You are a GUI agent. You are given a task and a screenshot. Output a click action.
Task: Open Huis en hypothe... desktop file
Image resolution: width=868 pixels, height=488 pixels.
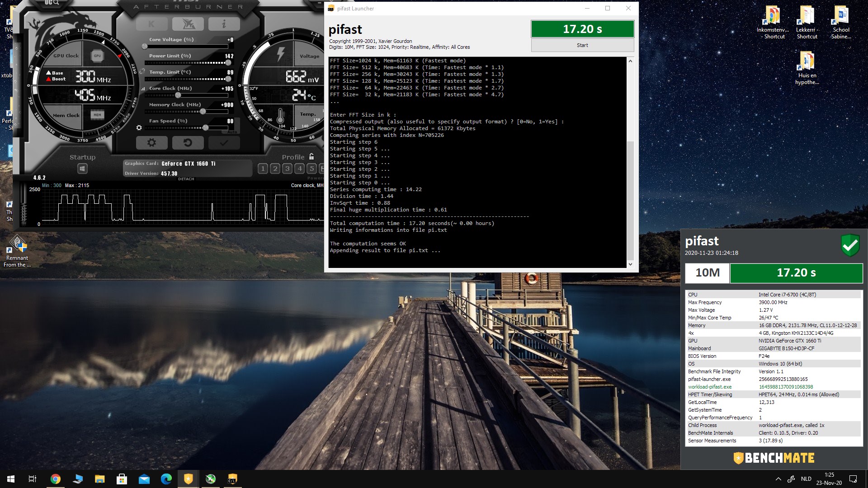[x=807, y=68]
